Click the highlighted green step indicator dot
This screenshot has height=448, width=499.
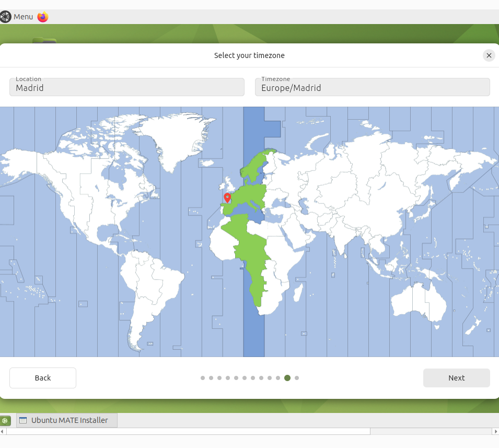(287, 378)
